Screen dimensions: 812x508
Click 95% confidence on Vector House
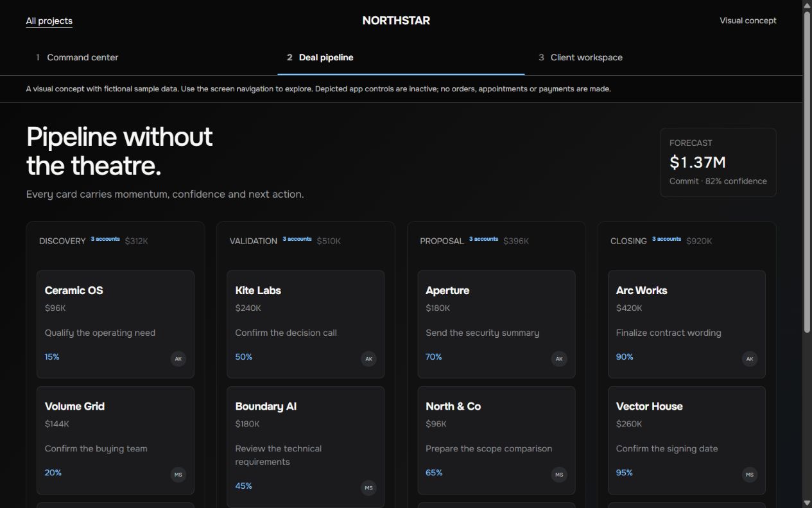[x=625, y=472]
